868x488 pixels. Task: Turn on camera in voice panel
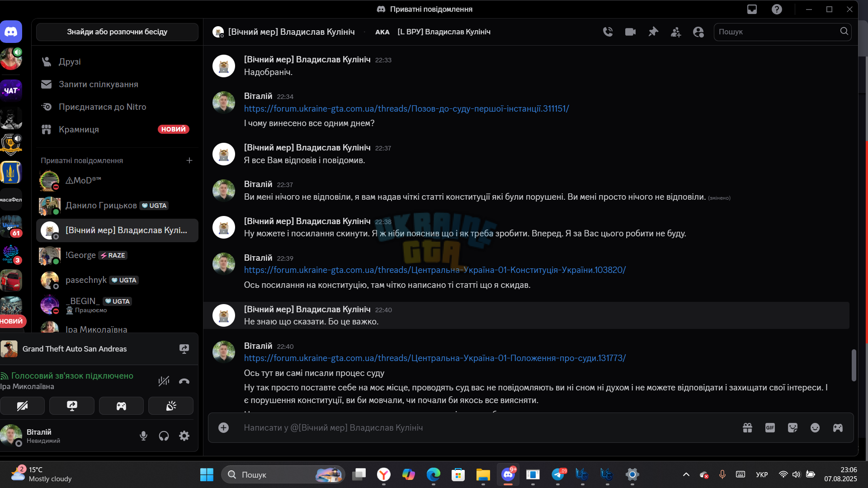click(22, 406)
